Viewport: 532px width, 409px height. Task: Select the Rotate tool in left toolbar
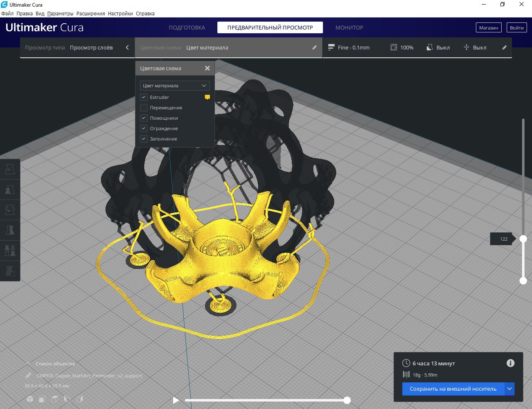(10, 210)
